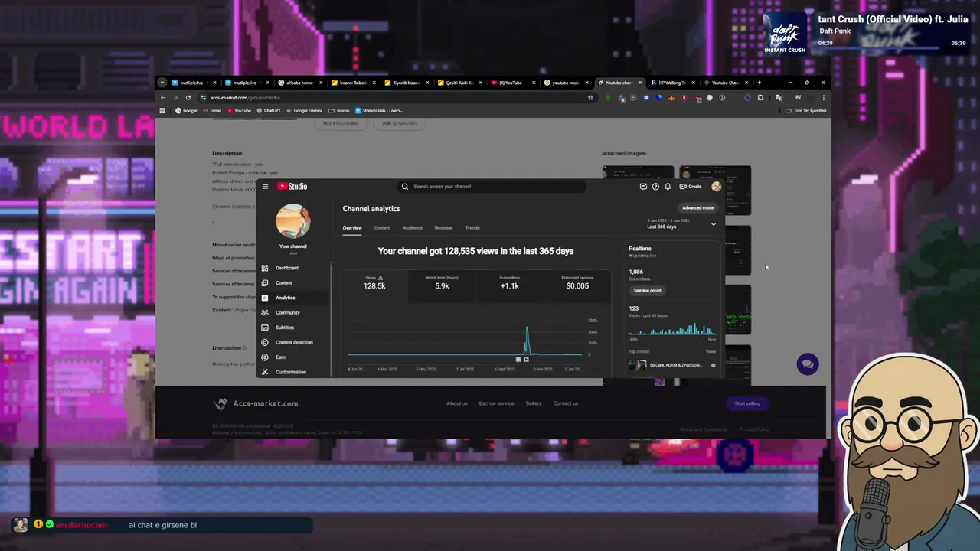The width and height of the screenshot is (980, 551).
Task: Reload the accs-market page
Action: pos(188,97)
